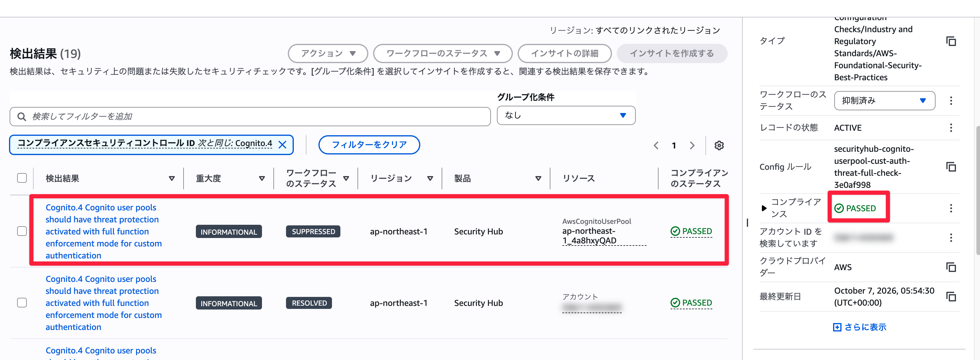Open the アクション dropdown
Screen dimensions: 980x360
(328, 53)
